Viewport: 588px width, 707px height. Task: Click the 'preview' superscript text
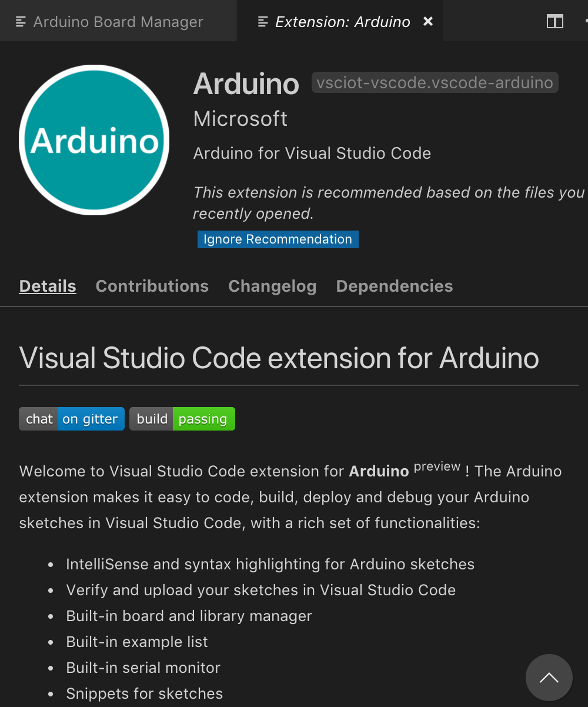click(x=437, y=466)
